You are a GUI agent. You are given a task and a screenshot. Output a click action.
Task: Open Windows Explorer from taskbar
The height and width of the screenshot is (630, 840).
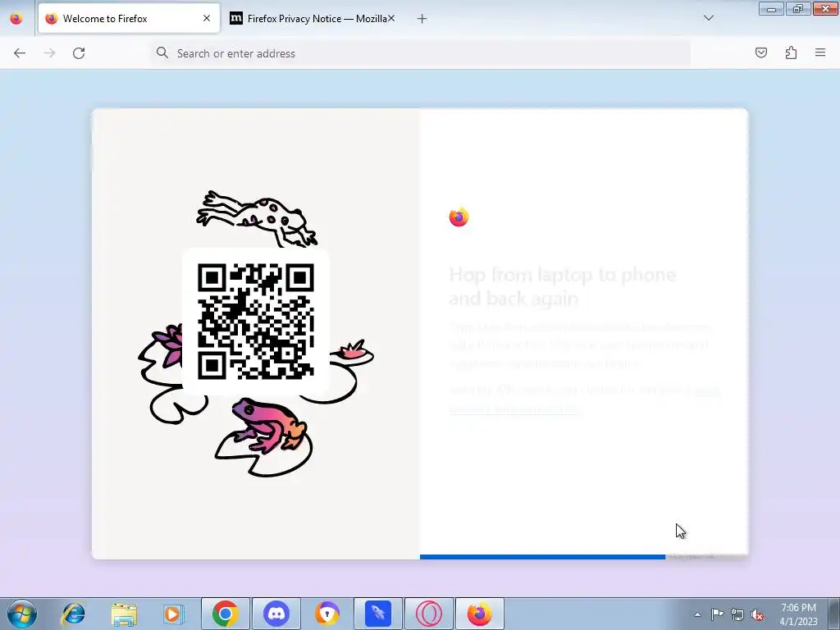pyautogui.click(x=124, y=614)
